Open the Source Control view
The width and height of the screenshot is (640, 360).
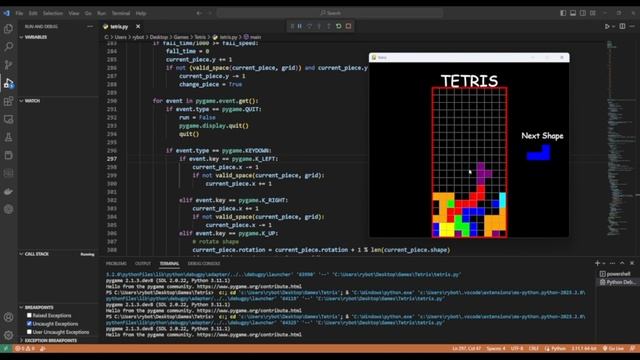8,64
